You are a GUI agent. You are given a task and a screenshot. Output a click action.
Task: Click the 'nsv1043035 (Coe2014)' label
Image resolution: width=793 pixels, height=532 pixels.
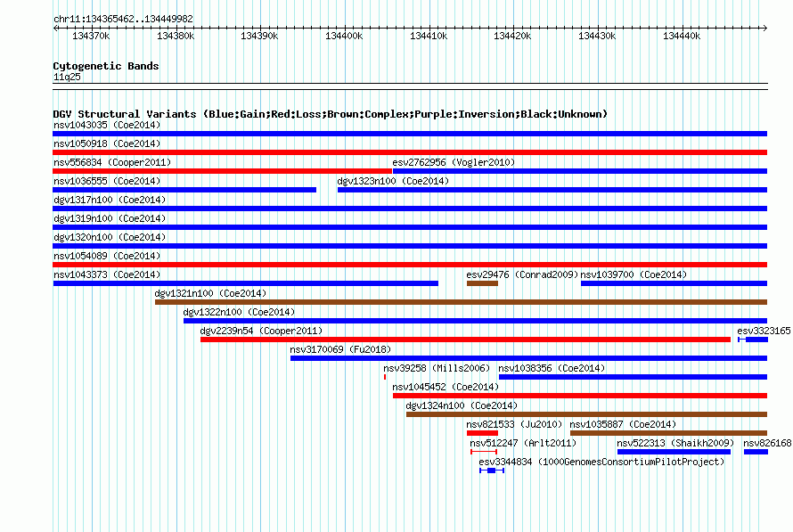pos(107,125)
